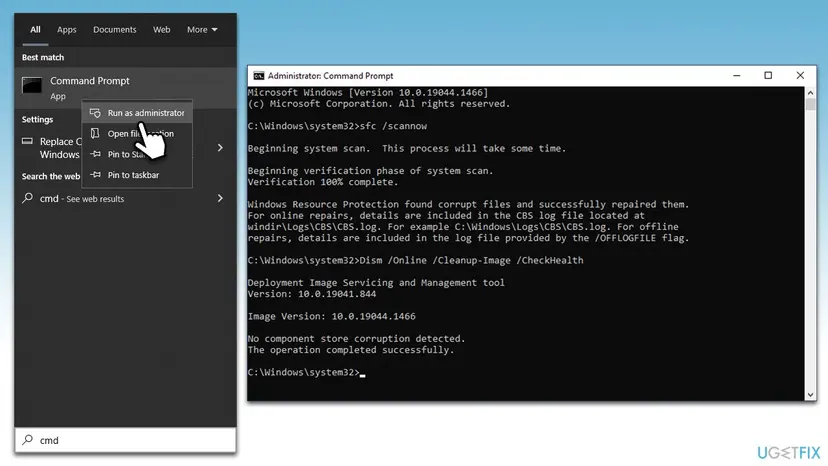Click the magnifier icon in the search box
Viewport: 828px width, 466px height.
(27, 440)
